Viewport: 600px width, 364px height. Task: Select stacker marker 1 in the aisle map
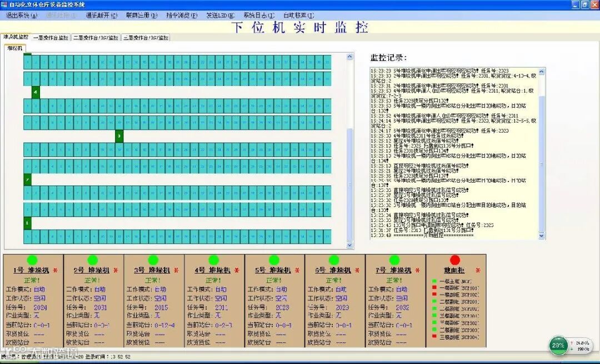pos(27,223)
